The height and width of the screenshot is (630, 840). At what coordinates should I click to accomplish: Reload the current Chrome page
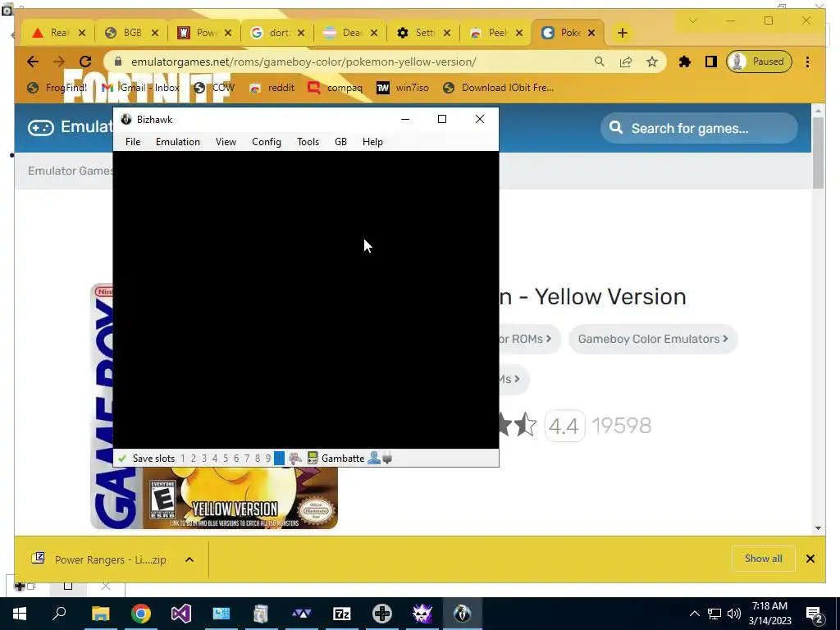[85, 62]
